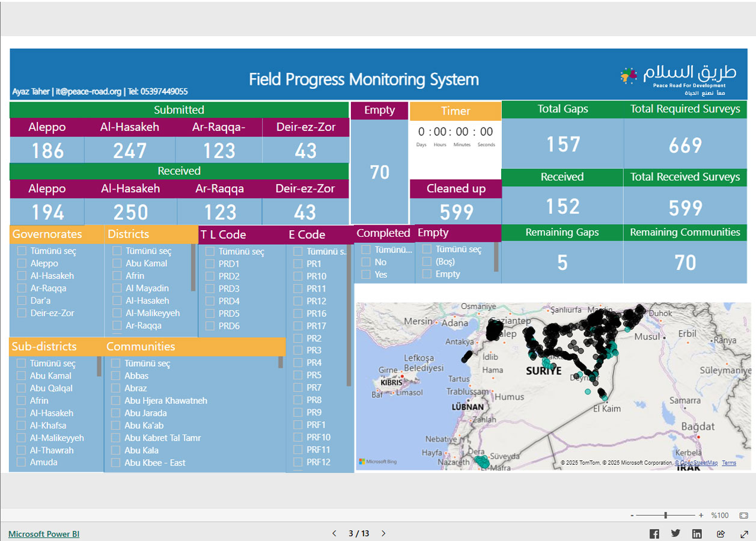The width and height of the screenshot is (756, 541).
Task: Click the zoom level slider handle
Action: 666,516
